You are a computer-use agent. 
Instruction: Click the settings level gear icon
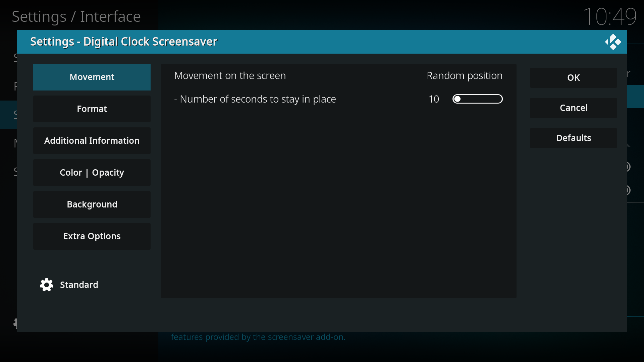point(47,285)
